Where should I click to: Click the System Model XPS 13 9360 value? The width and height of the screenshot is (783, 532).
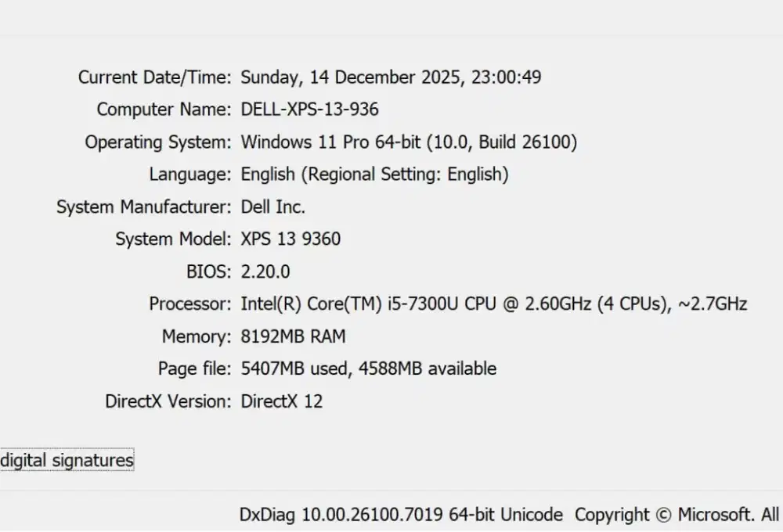tap(290, 239)
